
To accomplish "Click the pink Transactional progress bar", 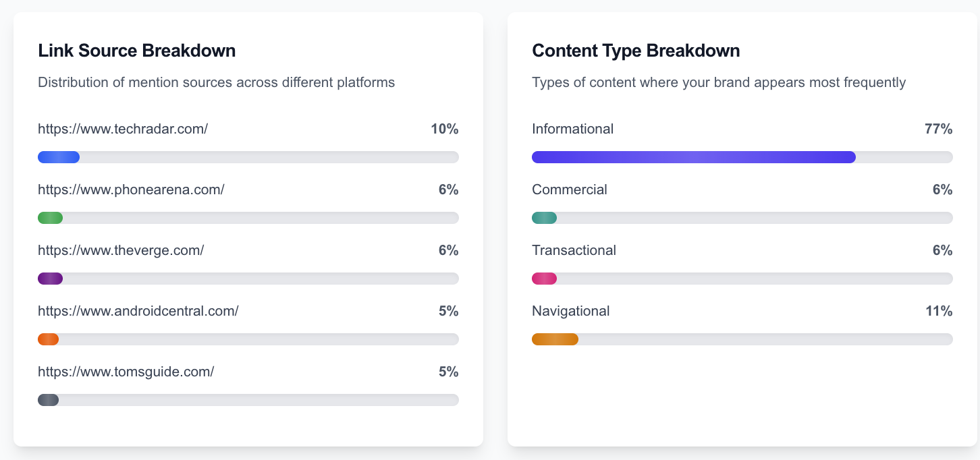I will click(x=545, y=279).
